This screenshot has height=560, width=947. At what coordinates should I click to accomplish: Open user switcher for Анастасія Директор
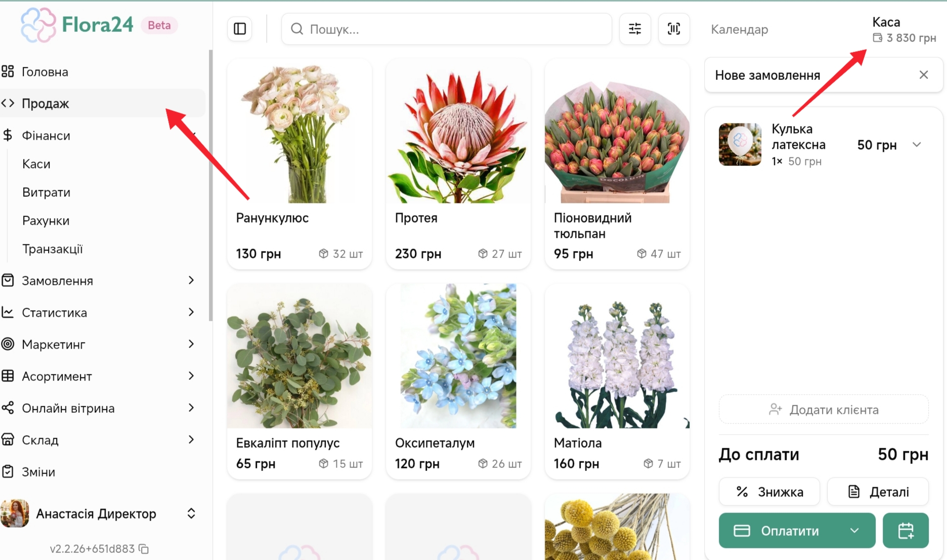coord(191,513)
